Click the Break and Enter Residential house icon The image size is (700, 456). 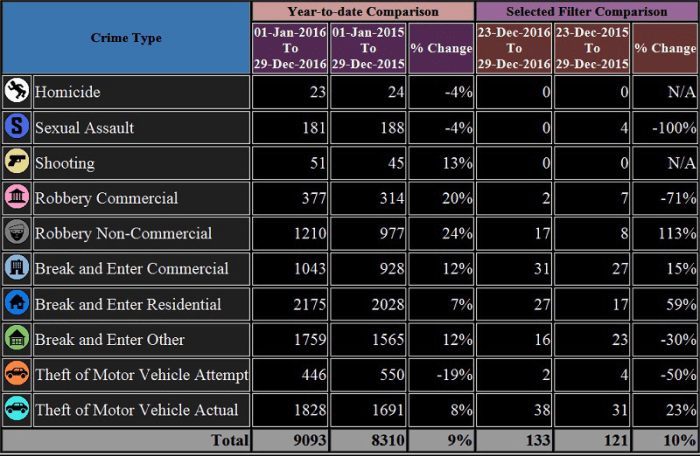(x=16, y=303)
